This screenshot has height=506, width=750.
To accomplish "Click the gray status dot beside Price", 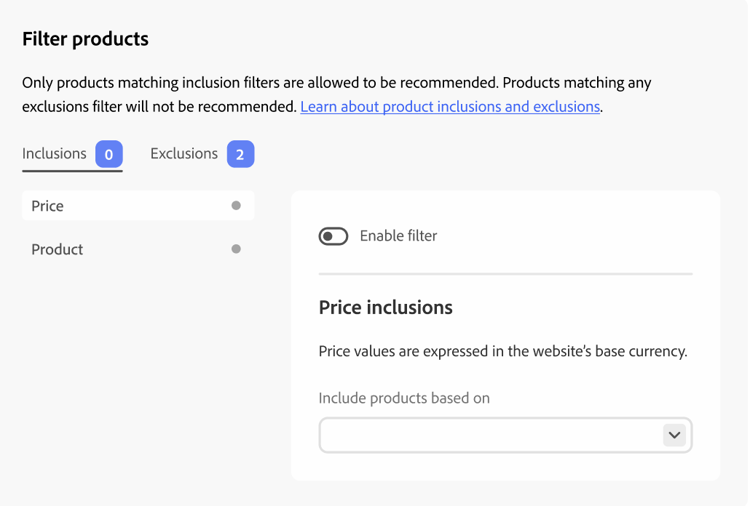I will tap(236, 206).
